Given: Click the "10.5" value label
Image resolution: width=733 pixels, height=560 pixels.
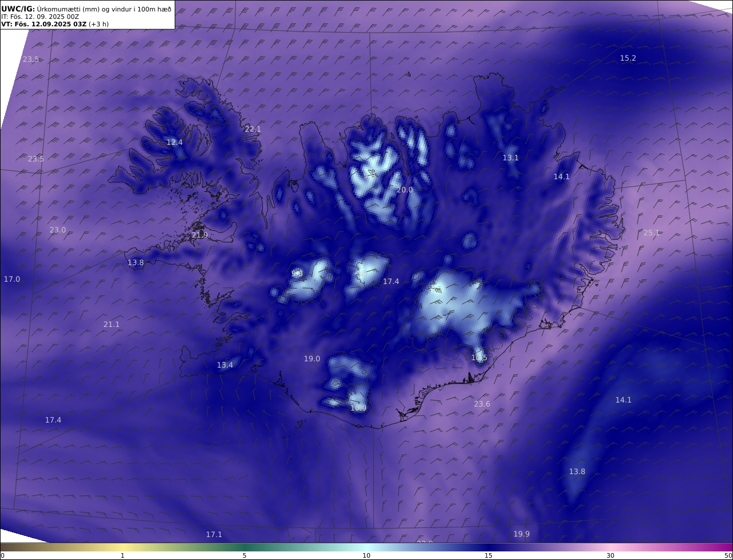Looking at the screenshot, I should pos(479,357).
